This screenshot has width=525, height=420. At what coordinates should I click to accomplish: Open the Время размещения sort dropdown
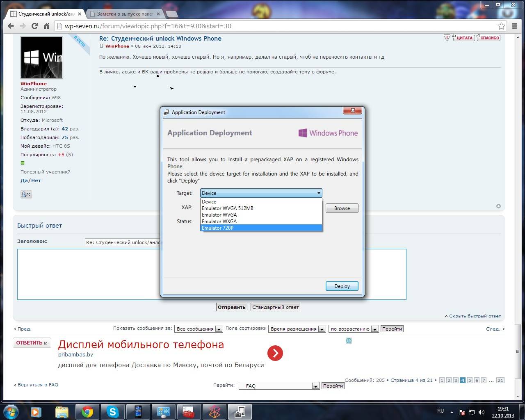[297, 329]
